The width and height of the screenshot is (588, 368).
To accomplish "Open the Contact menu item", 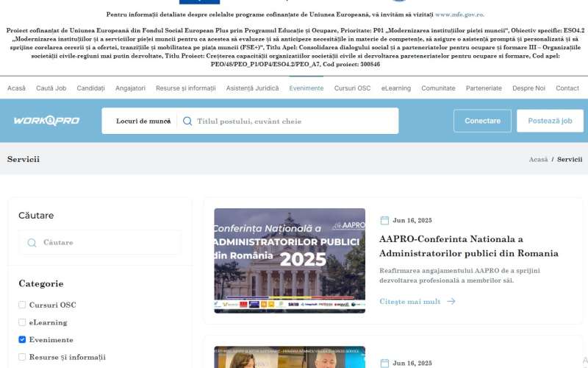I will coord(567,88).
